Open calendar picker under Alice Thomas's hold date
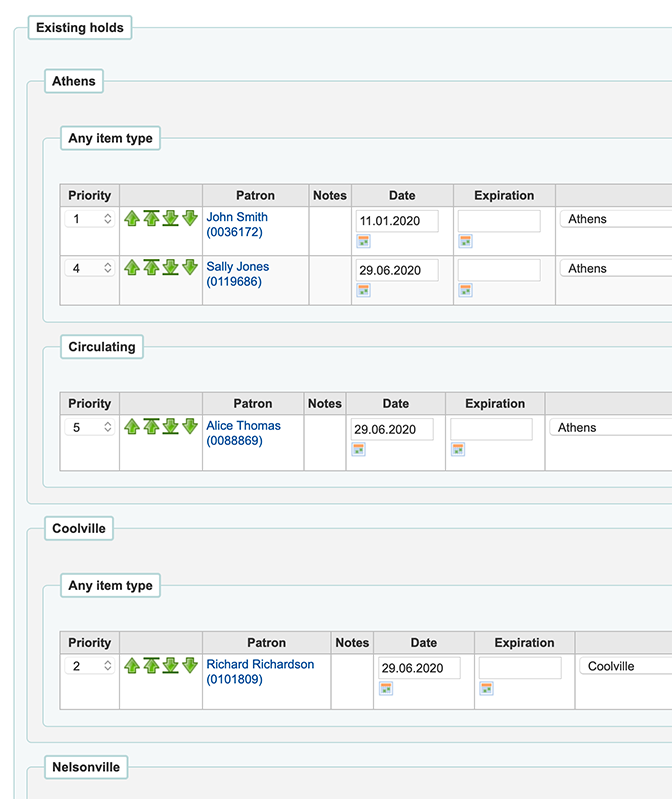Viewport: 672px width, 799px height. (x=358, y=449)
